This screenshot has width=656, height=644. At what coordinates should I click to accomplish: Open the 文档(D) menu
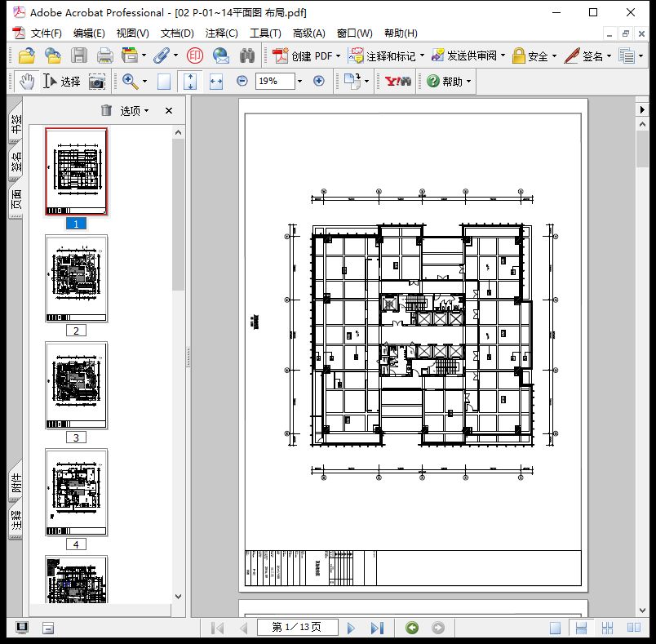point(177,33)
